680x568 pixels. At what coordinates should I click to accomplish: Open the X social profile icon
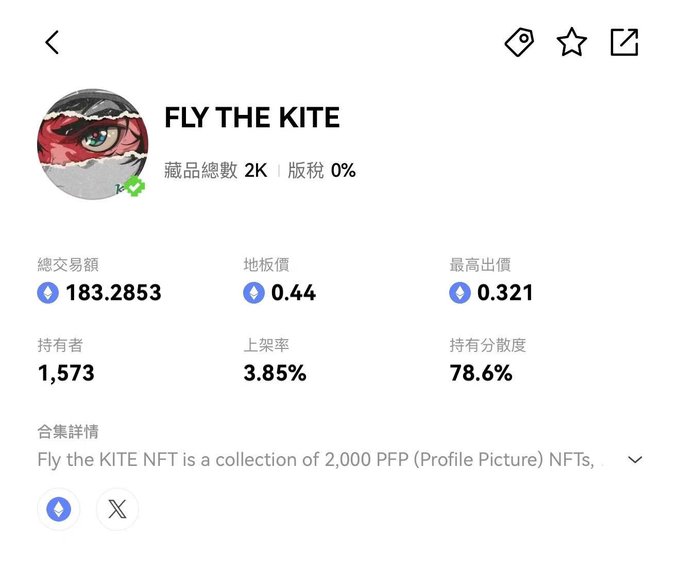click(117, 509)
